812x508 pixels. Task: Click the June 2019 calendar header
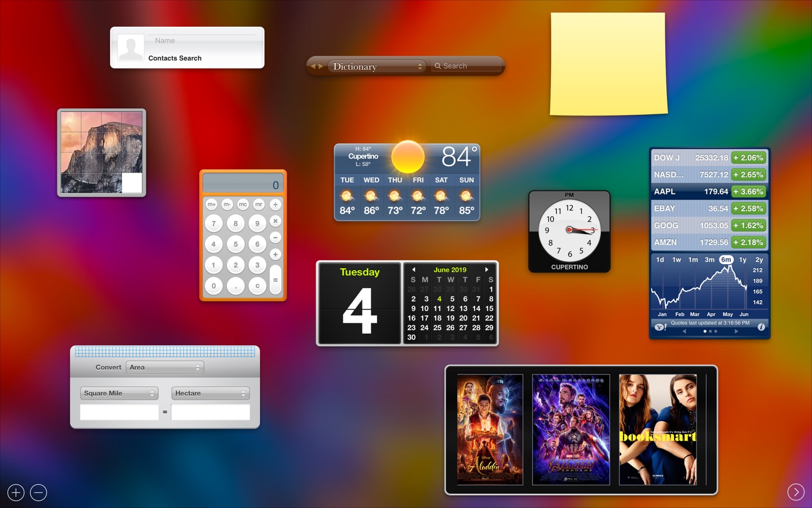pyautogui.click(x=450, y=269)
